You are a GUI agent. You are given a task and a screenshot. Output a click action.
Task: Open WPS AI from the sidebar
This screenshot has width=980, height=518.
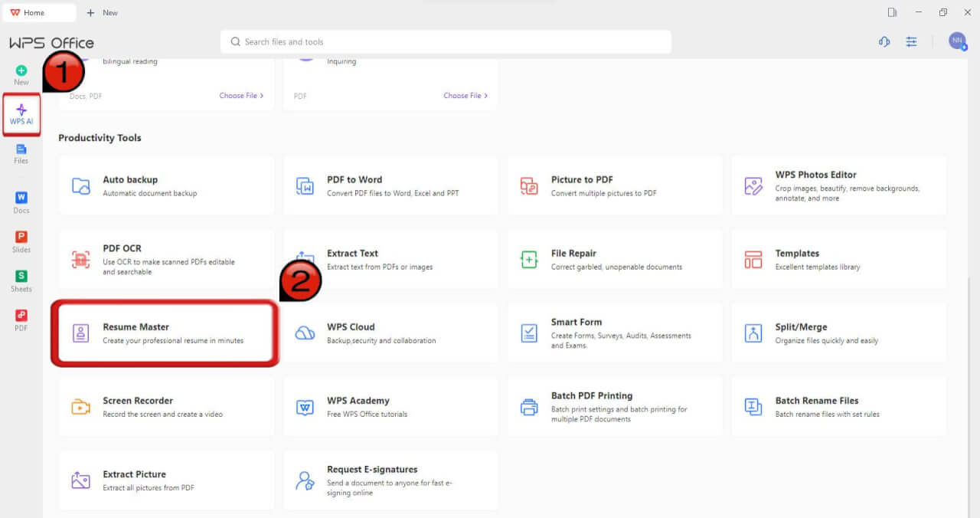tap(21, 114)
